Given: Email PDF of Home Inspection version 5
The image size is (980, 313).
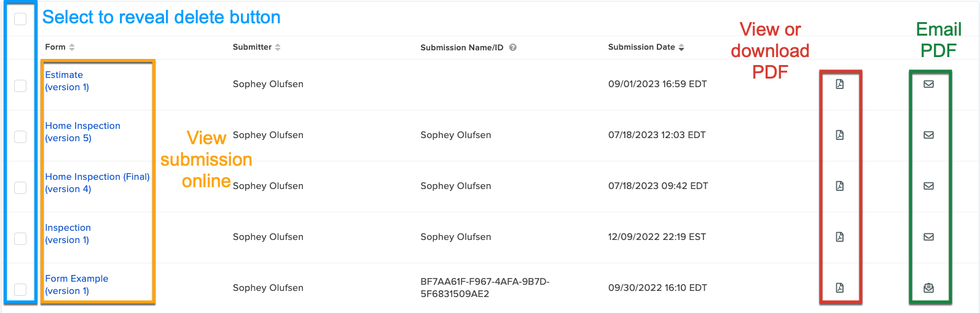Looking at the screenshot, I should click(928, 135).
